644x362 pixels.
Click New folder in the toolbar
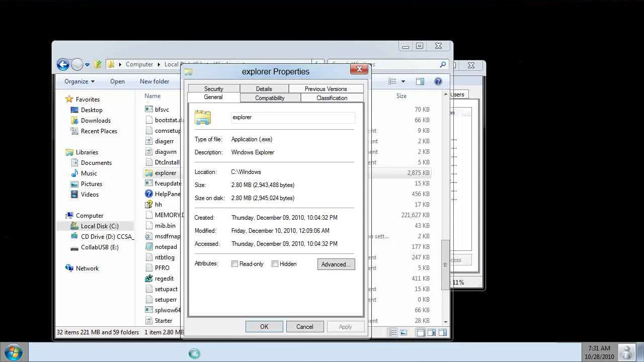(154, 81)
